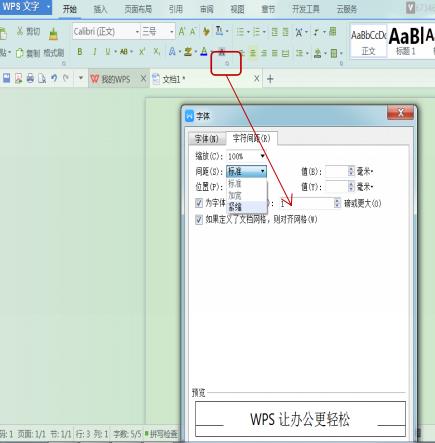Decrease font size with smaller A
This screenshot has height=443, width=435.
[x=193, y=32]
